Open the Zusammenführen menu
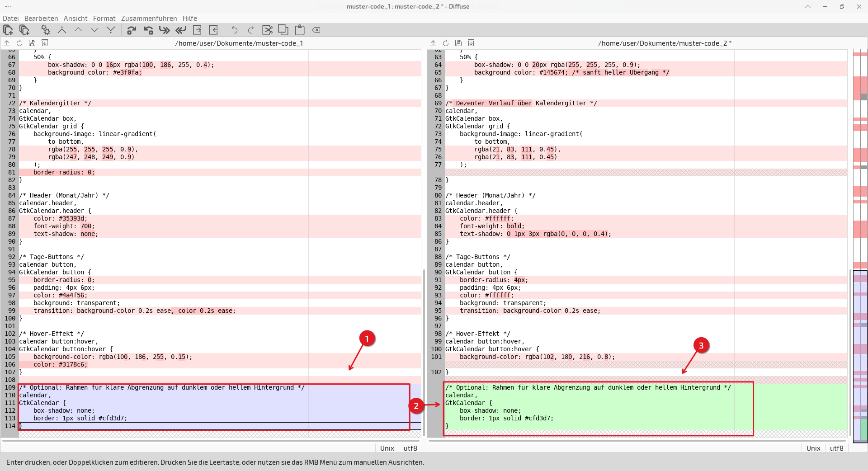The height and width of the screenshot is (471, 868). coord(149,19)
